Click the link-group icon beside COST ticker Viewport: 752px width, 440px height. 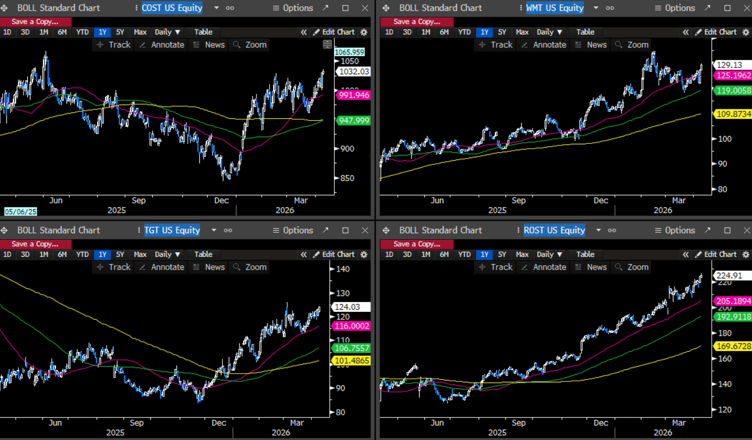pyautogui.click(x=230, y=8)
